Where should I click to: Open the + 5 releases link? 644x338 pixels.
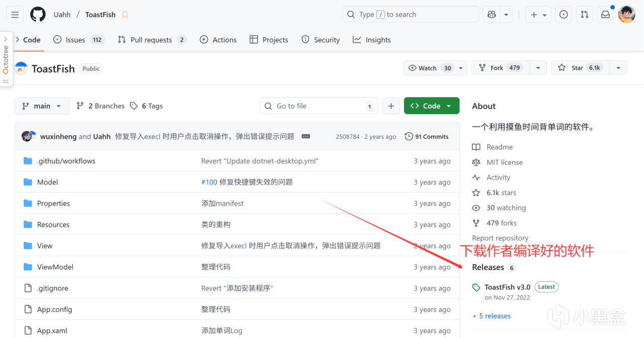492,315
